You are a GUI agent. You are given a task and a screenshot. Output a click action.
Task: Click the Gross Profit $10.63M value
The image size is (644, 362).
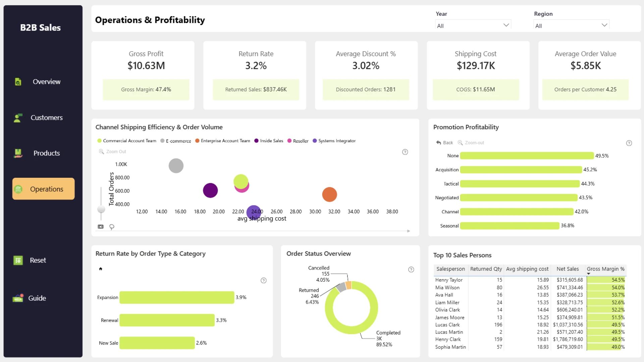coord(146,66)
